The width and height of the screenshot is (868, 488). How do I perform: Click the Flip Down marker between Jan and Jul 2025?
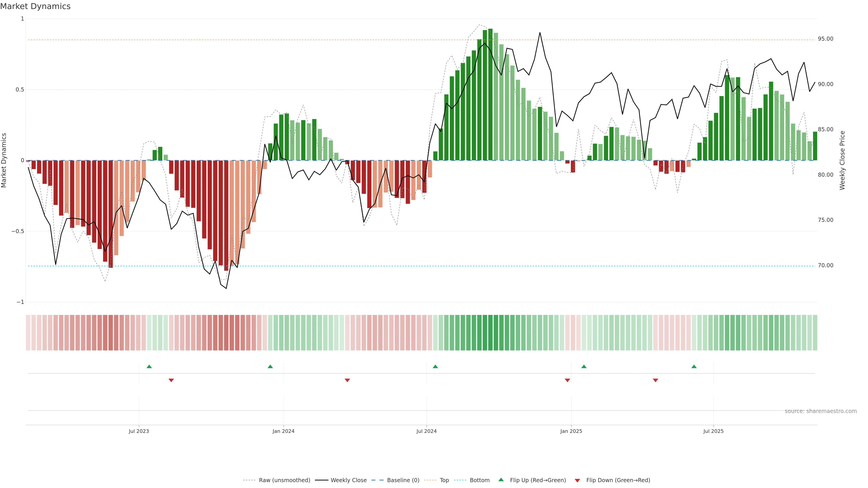655,380
